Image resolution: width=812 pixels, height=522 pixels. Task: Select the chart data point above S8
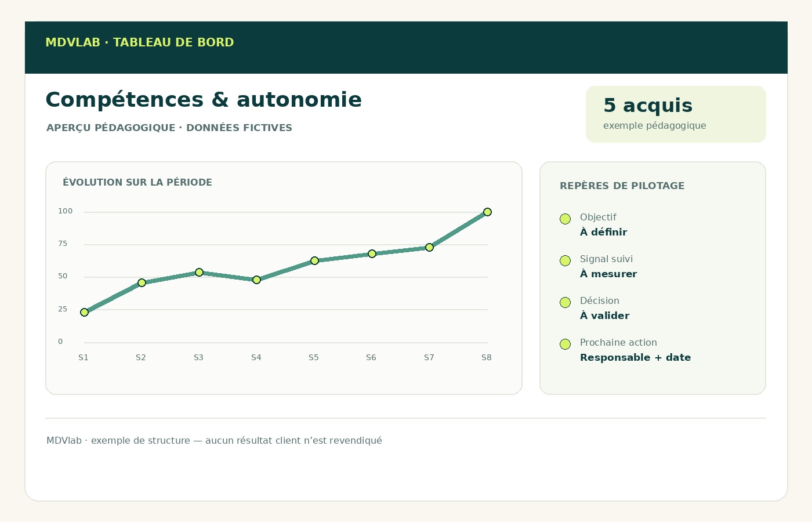487,212
